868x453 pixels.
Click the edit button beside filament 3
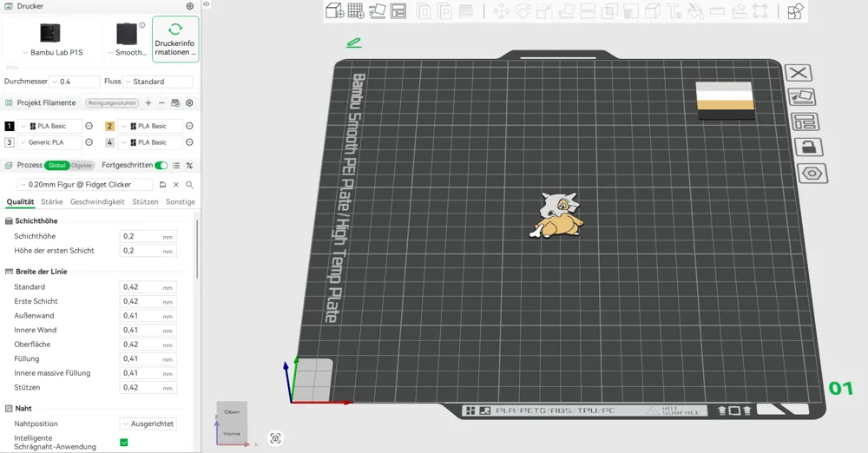pyautogui.click(x=89, y=142)
